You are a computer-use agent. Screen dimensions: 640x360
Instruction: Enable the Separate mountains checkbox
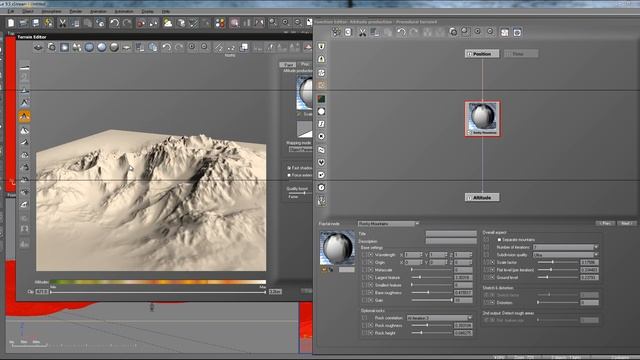pos(499,240)
